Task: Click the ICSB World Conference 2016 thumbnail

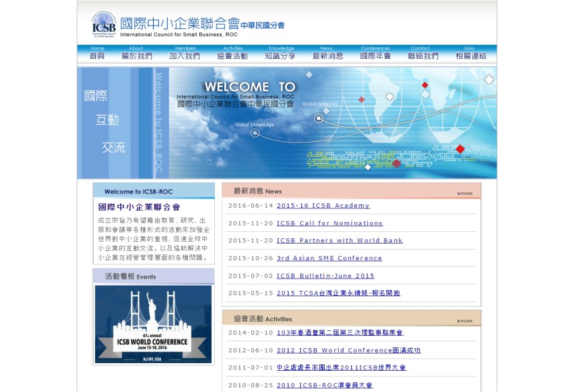Action: pyautogui.click(x=153, y=325)
